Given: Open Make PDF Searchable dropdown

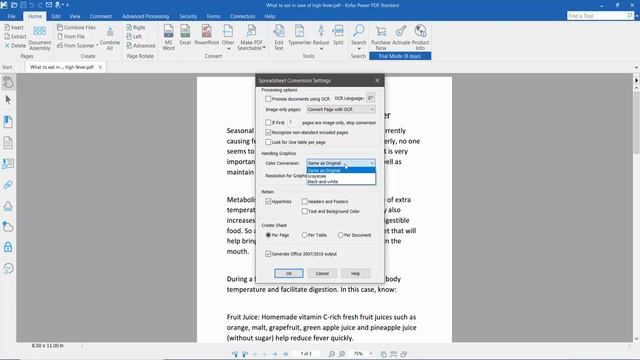Looking at the screenshot, I should [x=251, y=37].
